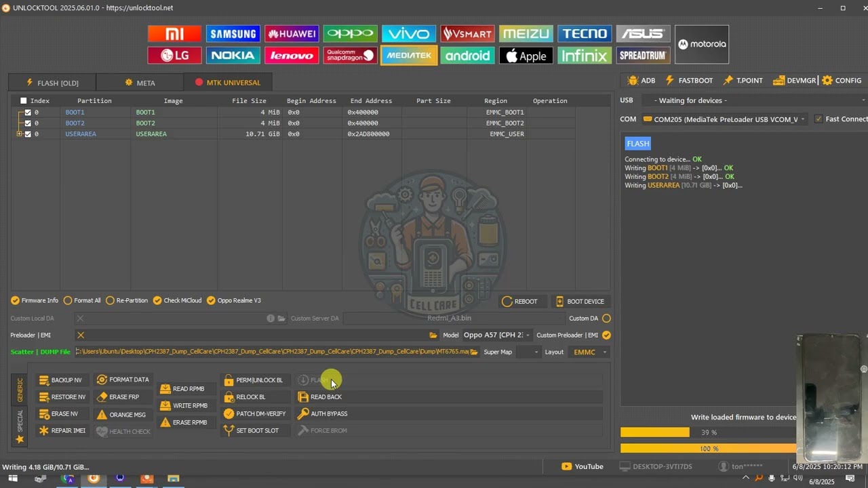Viewport: 868px width, 488px height.
Task: Click the Preloader EMI input field
Action: click(x=257, y=335)
